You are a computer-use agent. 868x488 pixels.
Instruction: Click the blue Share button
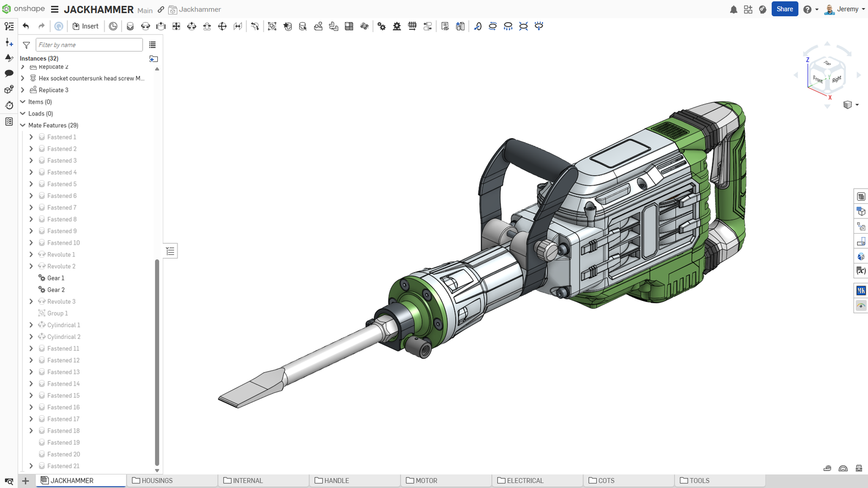pos(784,9)
